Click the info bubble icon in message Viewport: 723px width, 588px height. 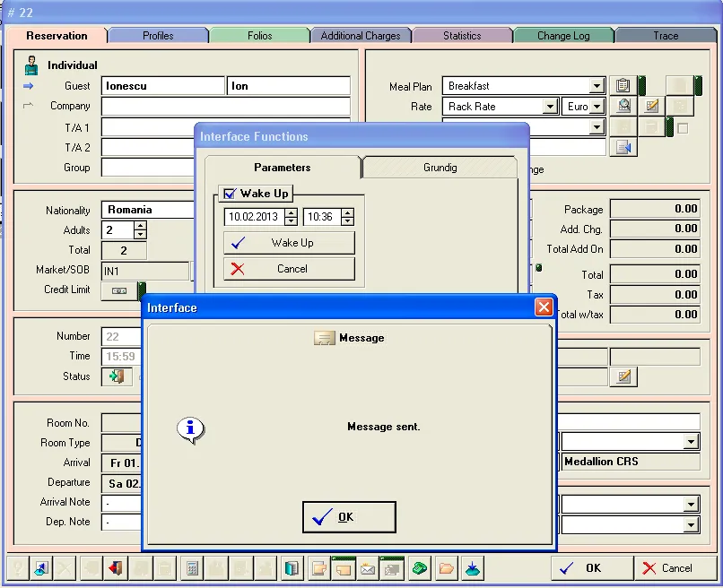(190, 430)
